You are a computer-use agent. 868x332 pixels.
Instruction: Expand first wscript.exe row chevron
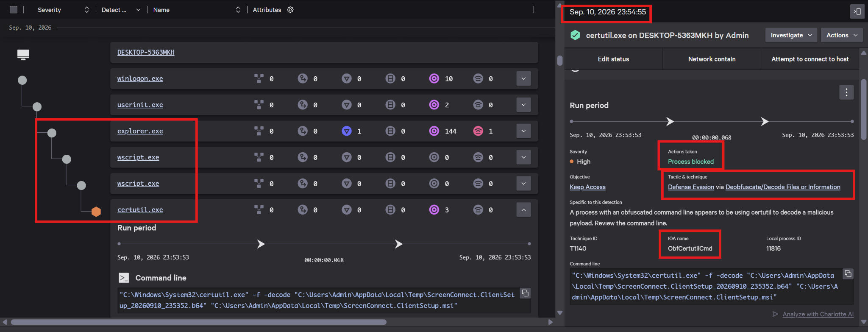click(x=523, y=157)
